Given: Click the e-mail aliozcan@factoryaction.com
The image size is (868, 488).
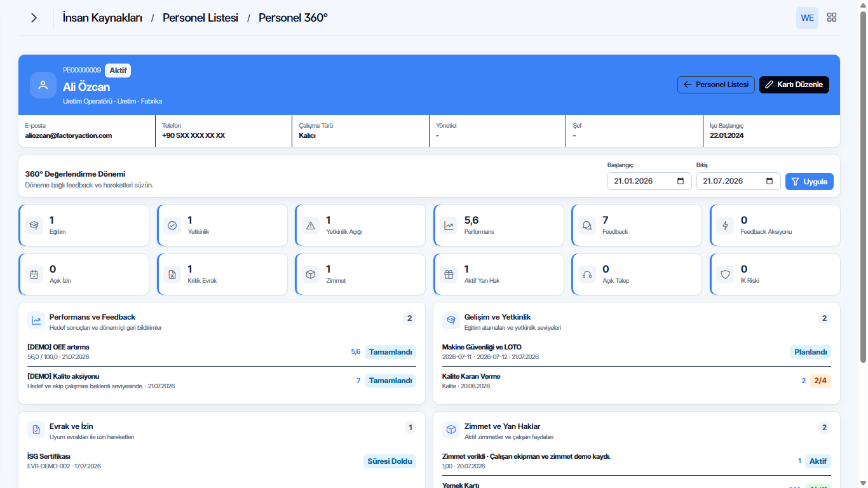Looking at the screenshot, I should 69,135.
